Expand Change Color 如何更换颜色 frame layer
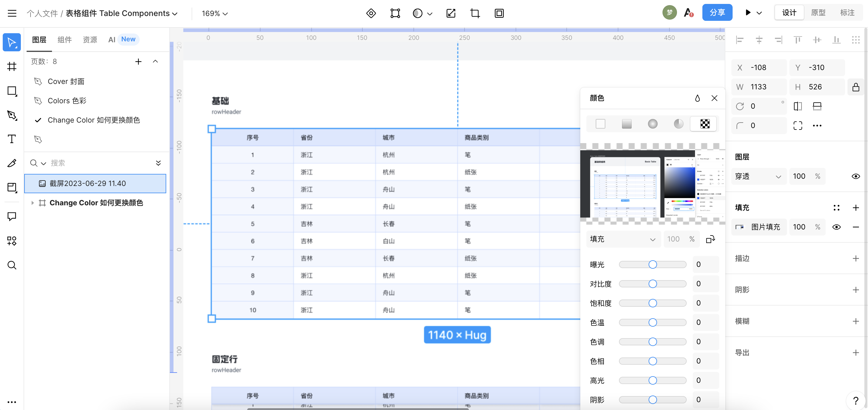This screenshot has width=868, height=410. (x=32, y=203)
